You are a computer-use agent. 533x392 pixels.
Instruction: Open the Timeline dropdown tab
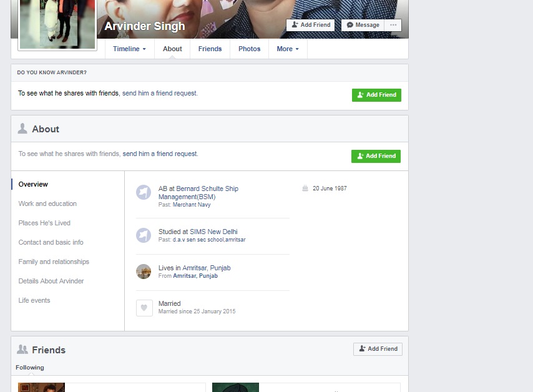[x=129, y=49]
